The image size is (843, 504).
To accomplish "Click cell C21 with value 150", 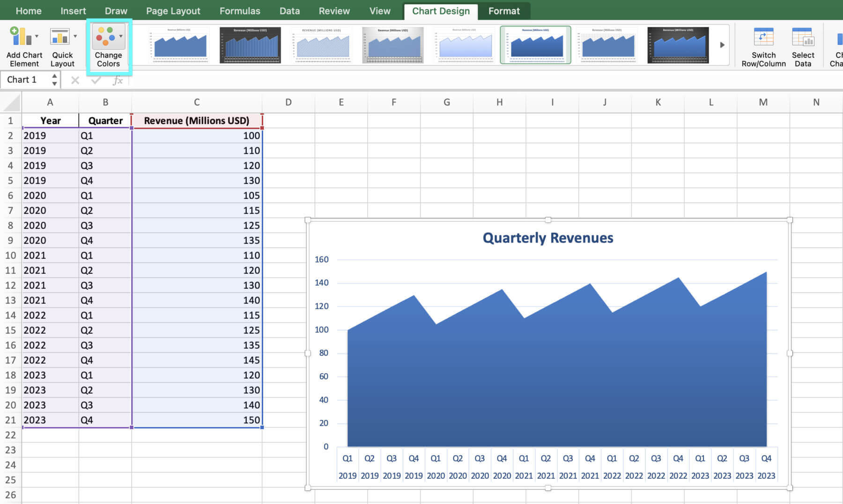I will pos(197,420).
